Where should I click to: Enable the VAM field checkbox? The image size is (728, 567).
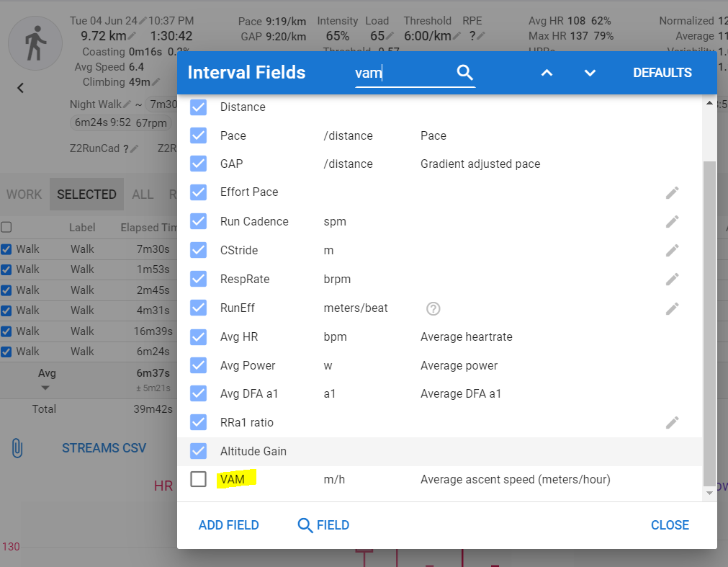[198, 479]
